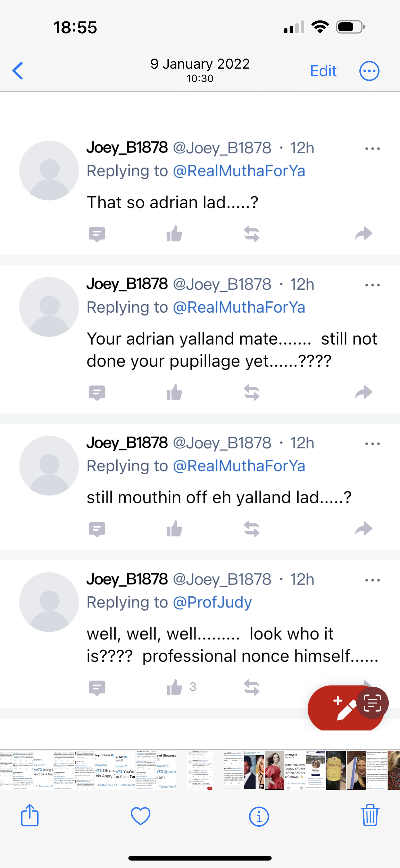Open three-dot menu on "still mouthin off" tweet
The width and height of the screenshot is (400, 868).
coord(372,444)
